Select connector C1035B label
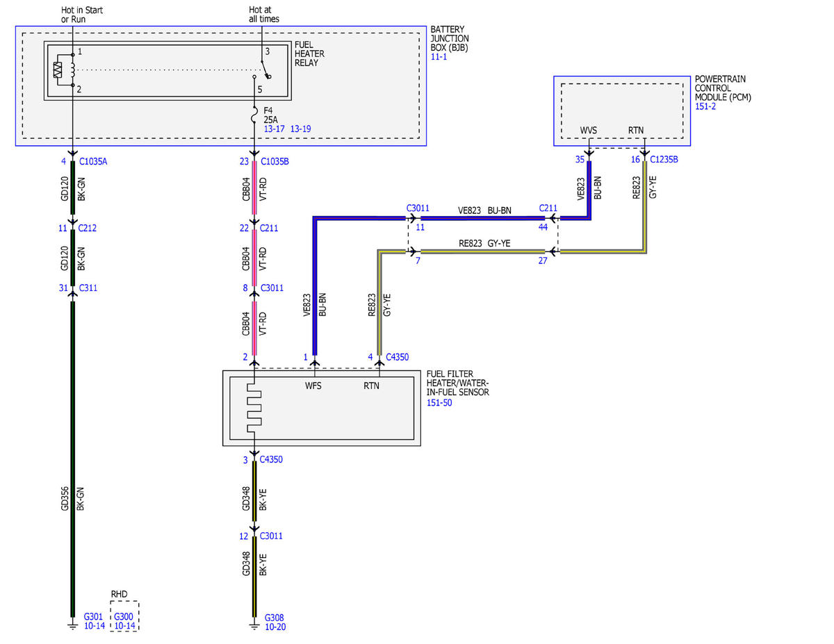 [274, 161]
